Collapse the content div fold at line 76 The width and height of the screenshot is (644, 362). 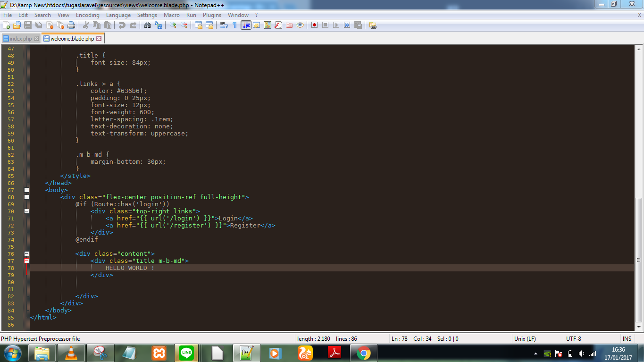pos(26,254)
